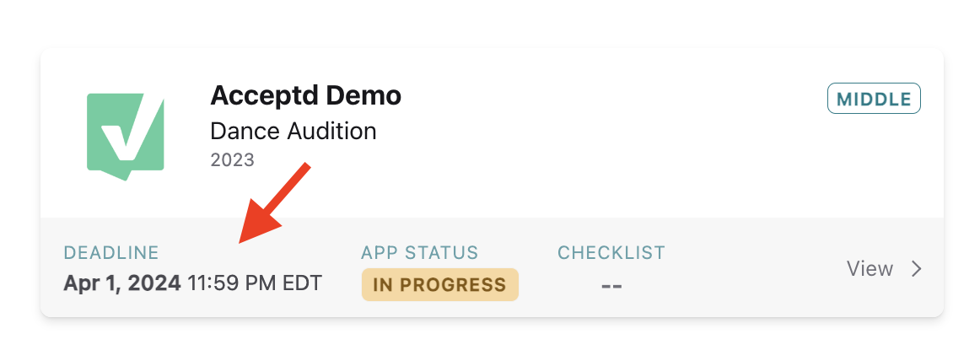Click the chevron arrow next to View
This screenshot has height=361, width=980.
click(x=916, y=268)
